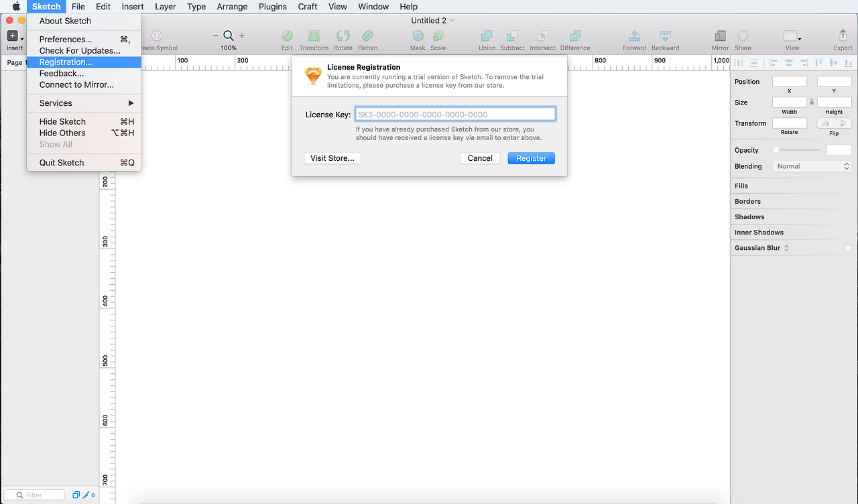Screen dimensions: 858x504
Task: Open the Apple menu
Action: click(16, 7)
